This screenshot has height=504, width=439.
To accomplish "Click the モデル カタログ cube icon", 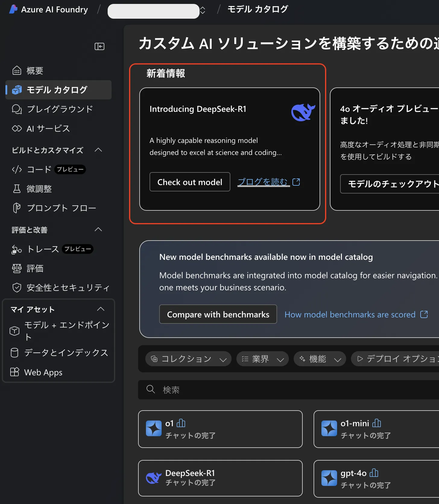I will (x=17, y=90).
